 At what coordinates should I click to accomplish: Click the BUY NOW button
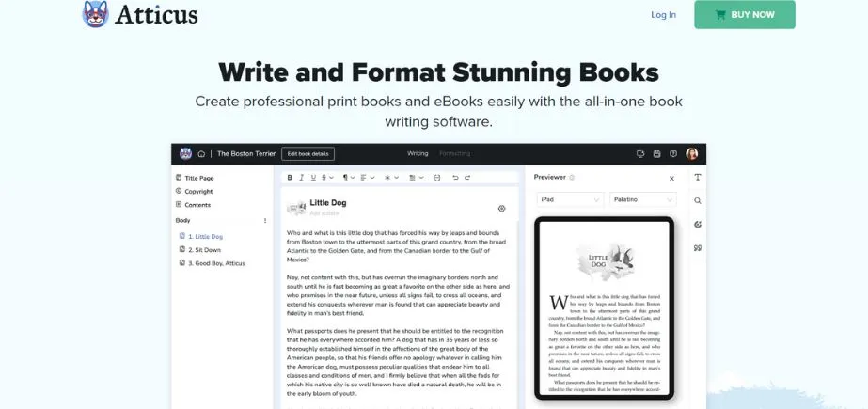point(745,14)
